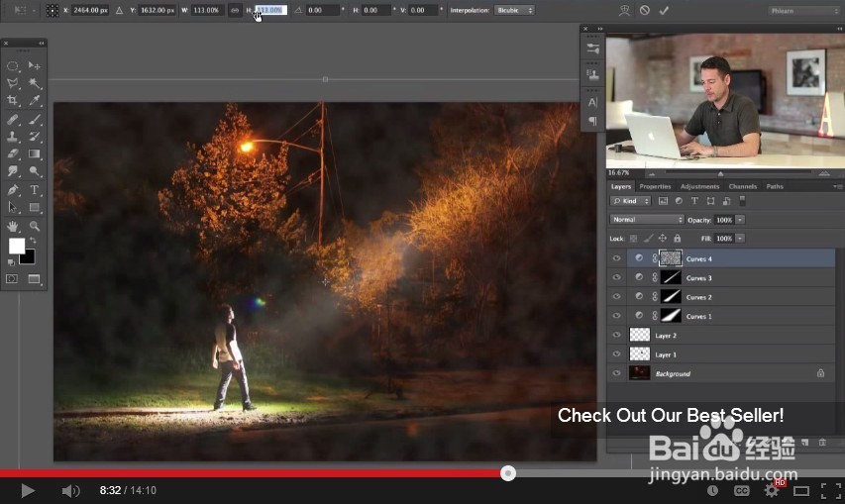
Task: Open the Phlearn workspace dropdown
Action: 804,10
